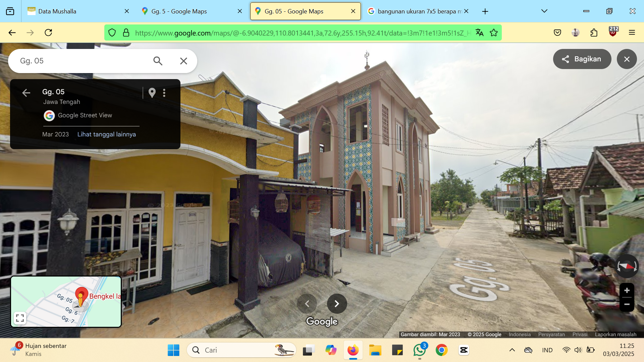Open the Firefox extensions puzzle icon

(594, 33)
